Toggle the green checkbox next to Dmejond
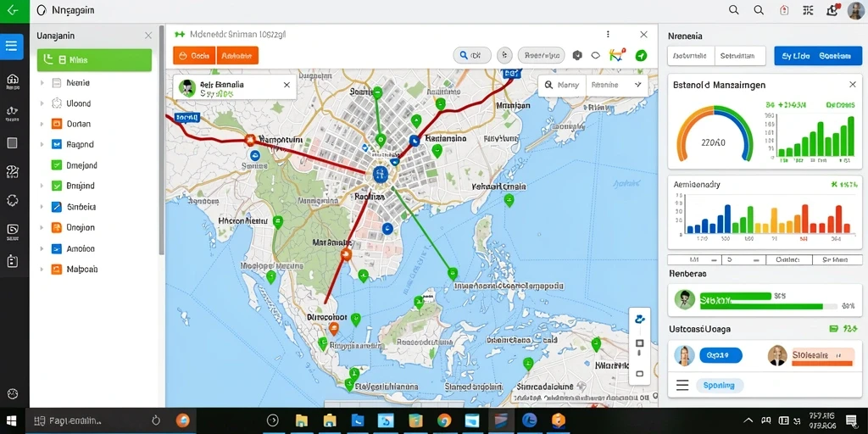 click(x=57, y=165)
